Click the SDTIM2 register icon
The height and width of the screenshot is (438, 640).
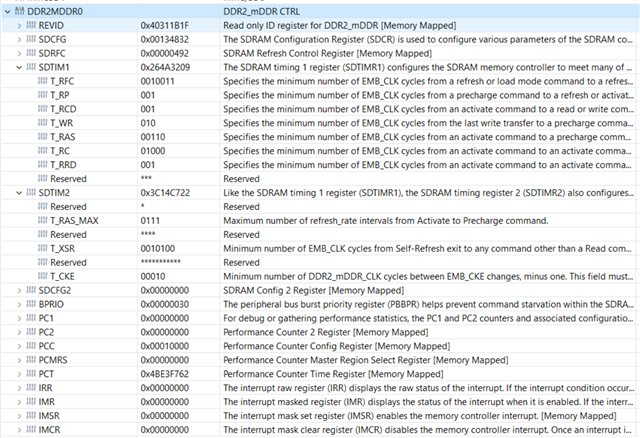click(x=31, y=192)
